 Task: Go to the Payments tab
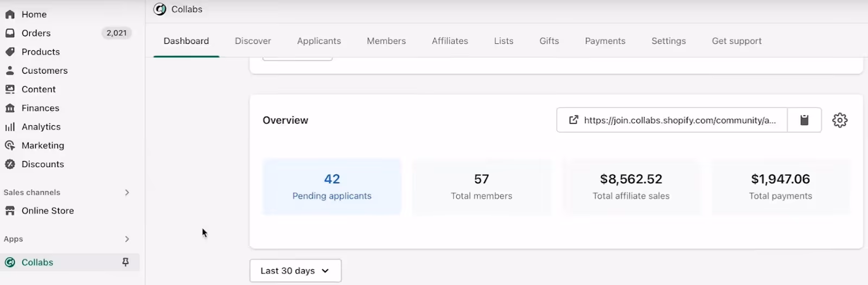coord(605,41)
